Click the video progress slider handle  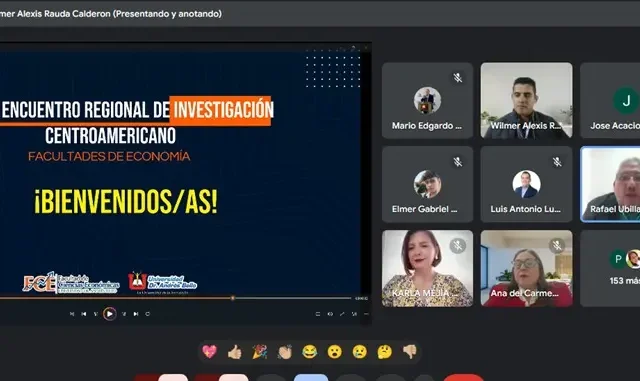click(233, 298)
